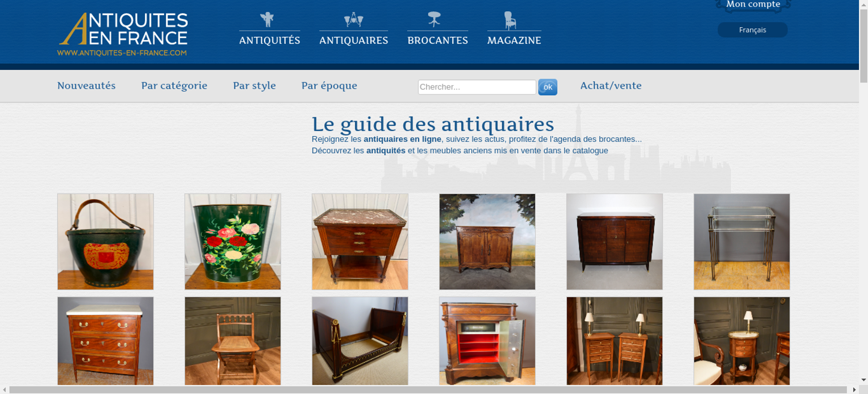Click the Antiquités en France logo
This screenshot has width=868, height=394.
point(123,34)
